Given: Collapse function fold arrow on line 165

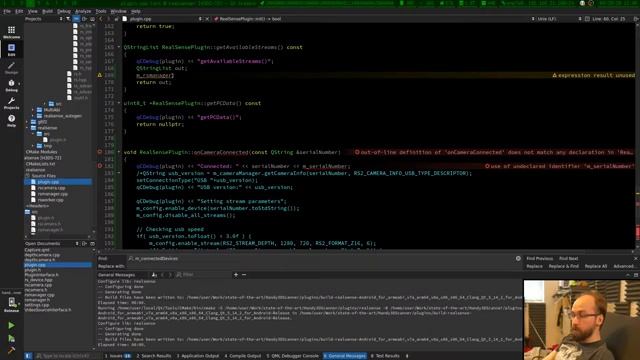Looking at the screenshot, I should click(x=119, y=47).
